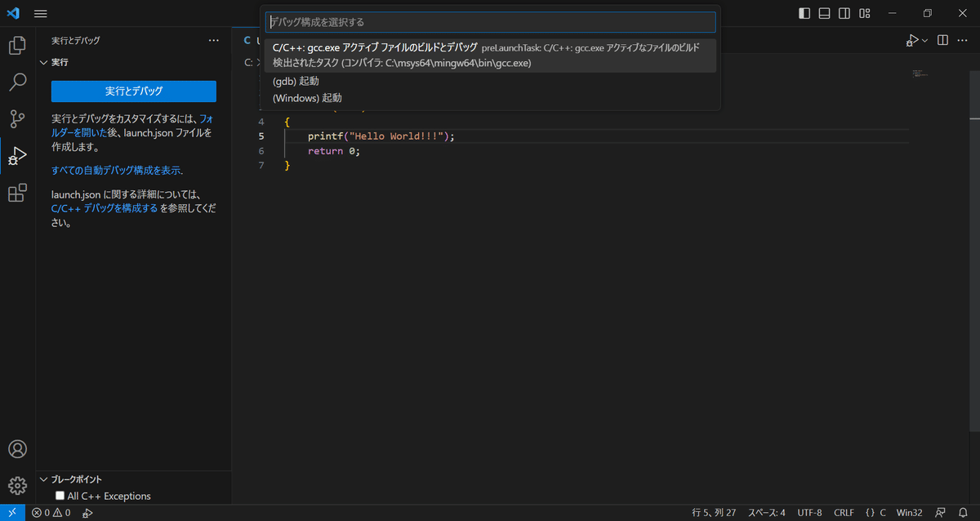Viewport: 980px width, 521px height.
Task: Click the blue 実行とデバッグ button
Action: tap(133, 91)
